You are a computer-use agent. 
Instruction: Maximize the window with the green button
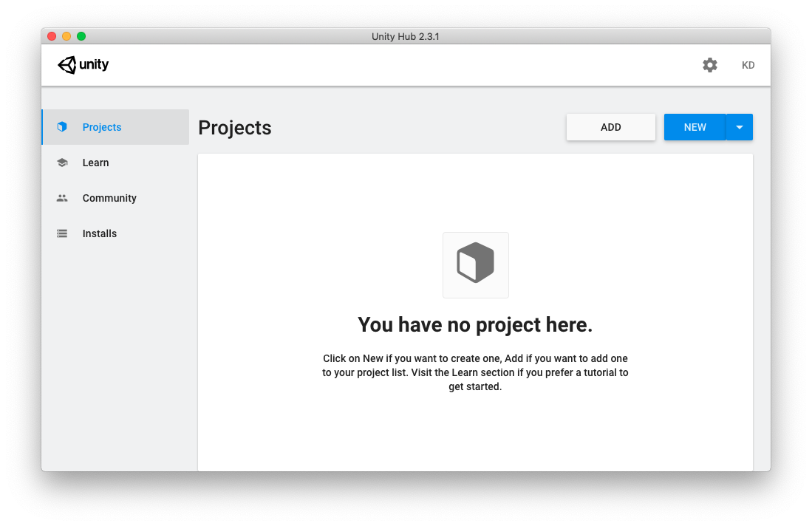(x=81, y=36)
